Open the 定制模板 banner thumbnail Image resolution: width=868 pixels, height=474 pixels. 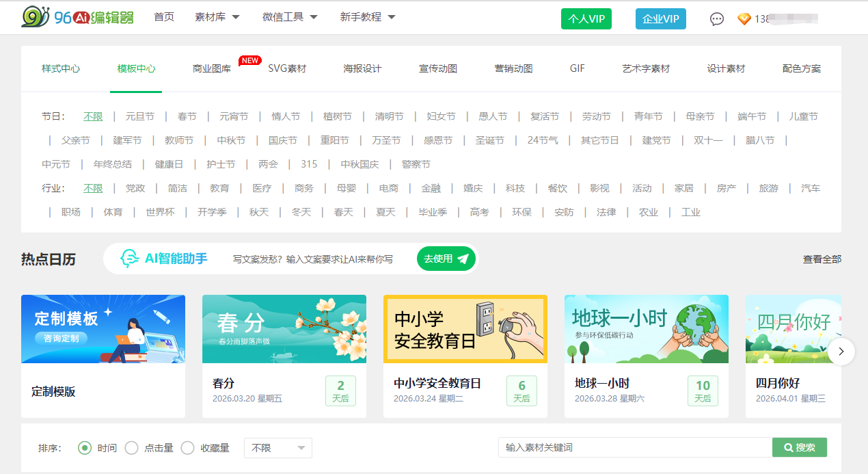(x=103, y=329)
